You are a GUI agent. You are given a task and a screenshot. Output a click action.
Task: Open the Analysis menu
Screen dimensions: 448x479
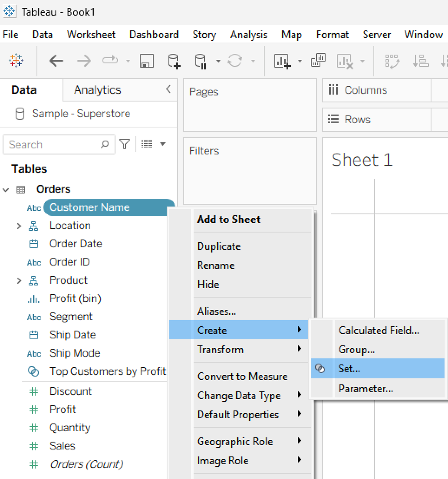coord(249,35)
